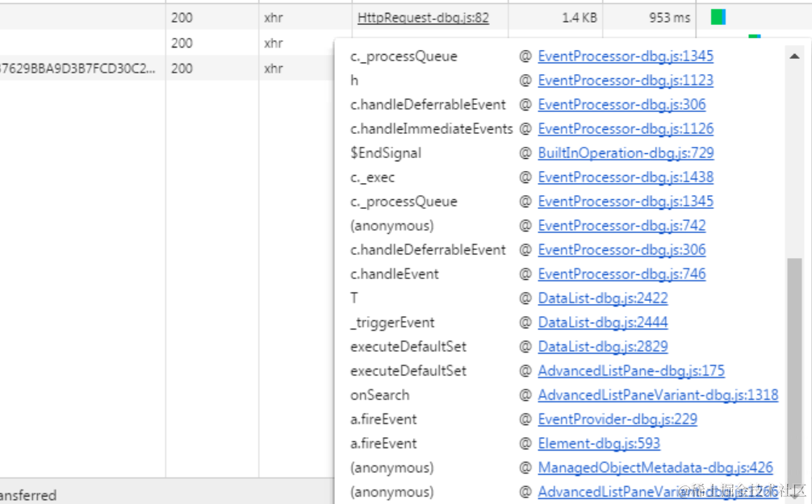The image size is (812, 504).
Task: Click the 'onSearch' function name
Action: pos(379,395)
